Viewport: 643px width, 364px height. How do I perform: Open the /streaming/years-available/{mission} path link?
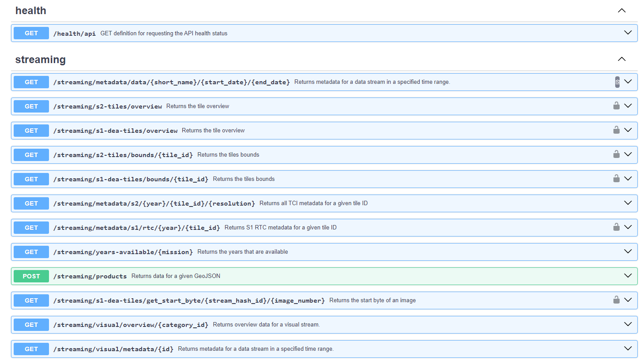pyautogui.click(x=123, y=252)
